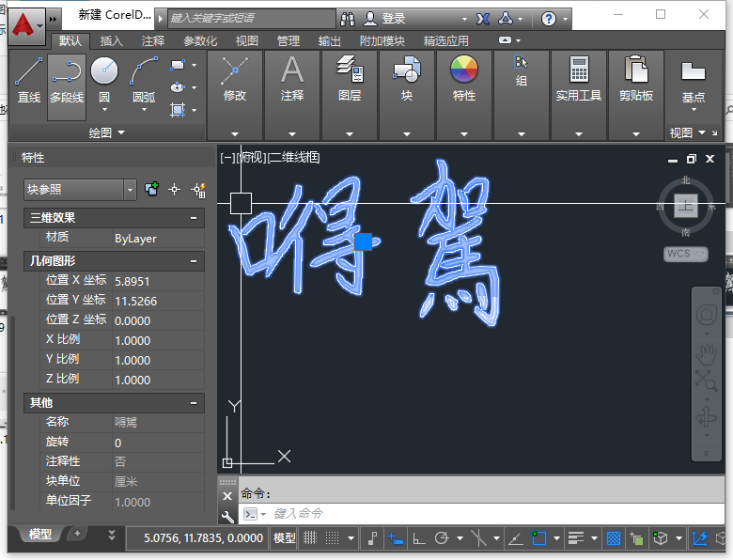Click the Autodesk A360 triangle icon
Image resolution: width=733 pixels, height=560 pixels.
click(x=506, y=19)
